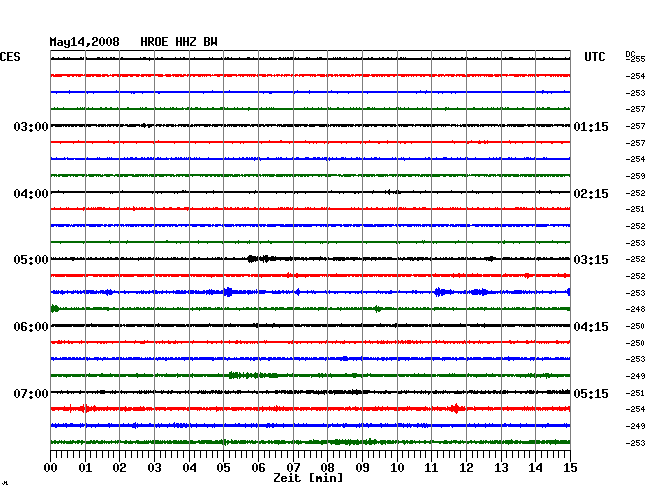Click the 04:00 left time label
Viewport: 650px width, 494px height.
tap(31, 194)
